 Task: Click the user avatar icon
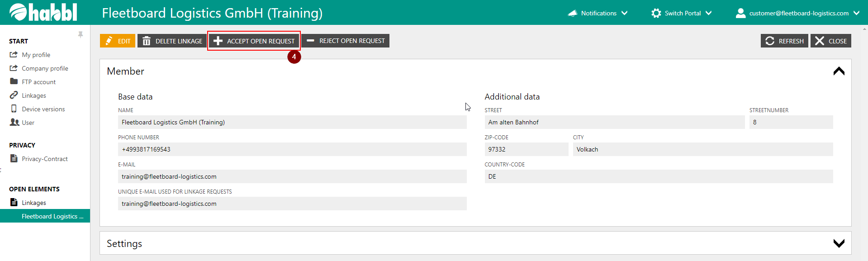740,13
